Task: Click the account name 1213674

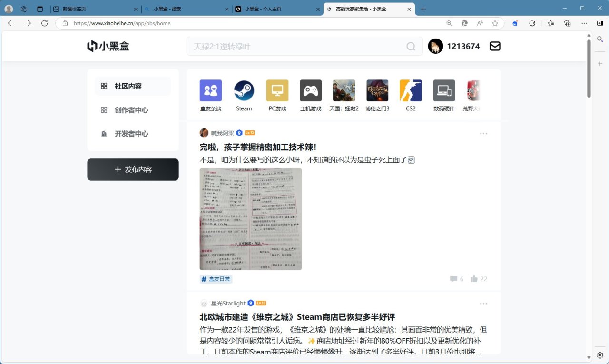Action: pos(463,46)
